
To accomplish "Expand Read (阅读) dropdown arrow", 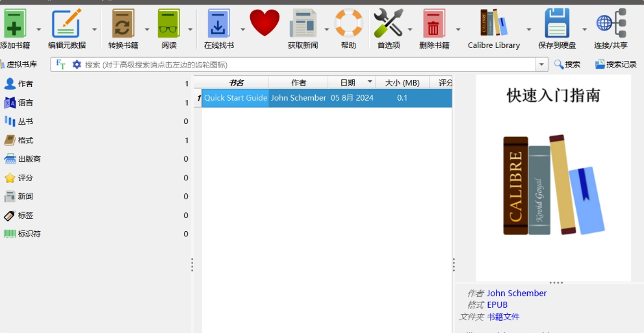I will tap(190, 29).
